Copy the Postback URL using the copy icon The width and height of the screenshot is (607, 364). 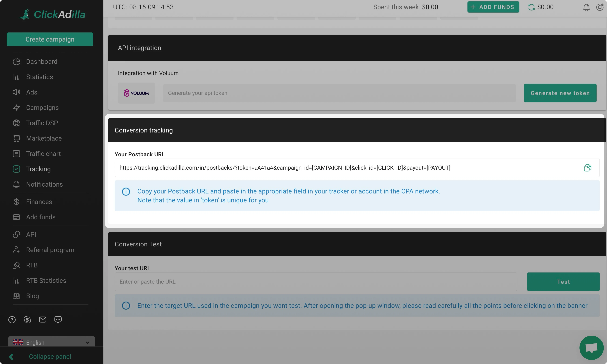click(587, 168)
